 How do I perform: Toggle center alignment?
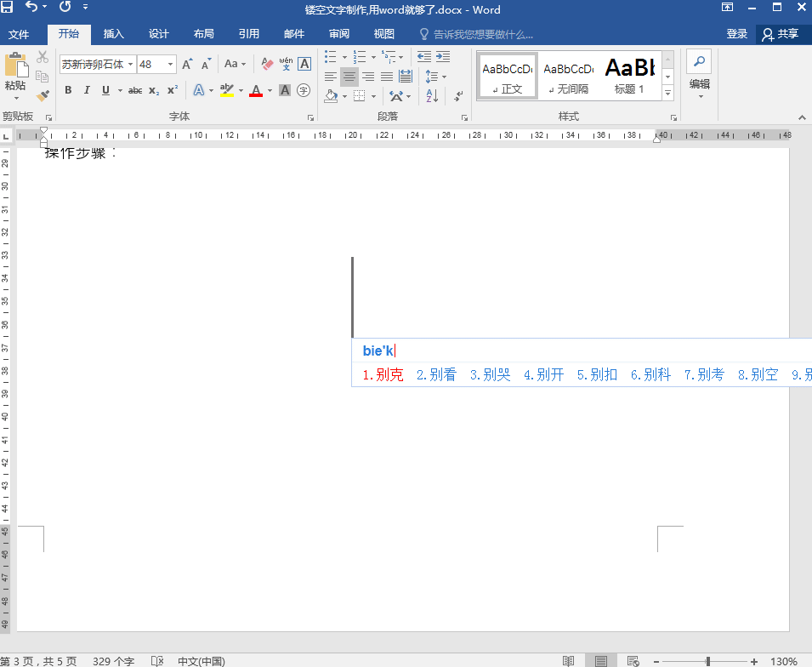click(x=349, y=77)
